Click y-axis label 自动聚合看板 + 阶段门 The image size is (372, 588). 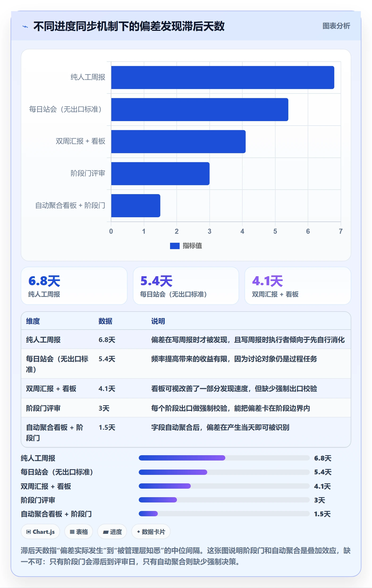tap(70, 205)
